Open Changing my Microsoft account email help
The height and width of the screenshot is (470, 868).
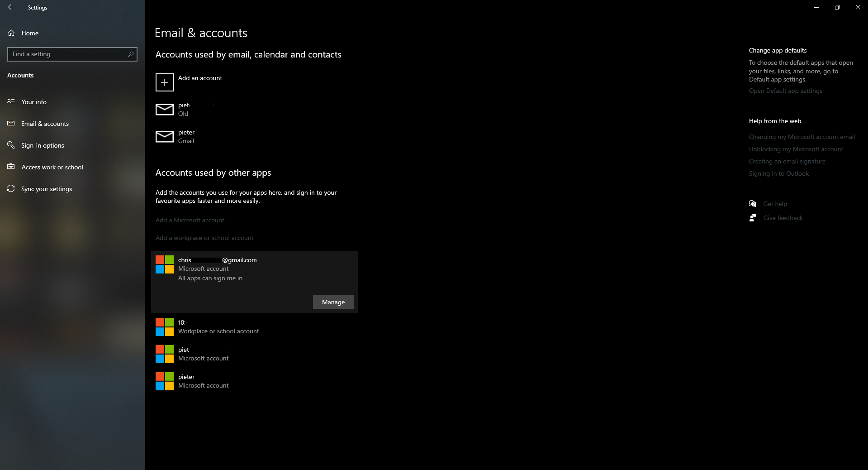pyautogui.click(x=802, y=137)
